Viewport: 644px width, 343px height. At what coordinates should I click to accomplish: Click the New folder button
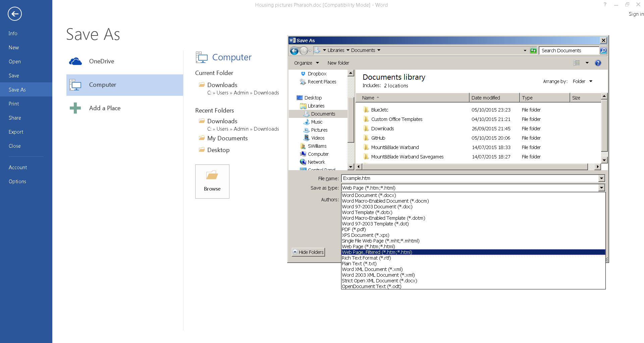(x=338, y=63)
